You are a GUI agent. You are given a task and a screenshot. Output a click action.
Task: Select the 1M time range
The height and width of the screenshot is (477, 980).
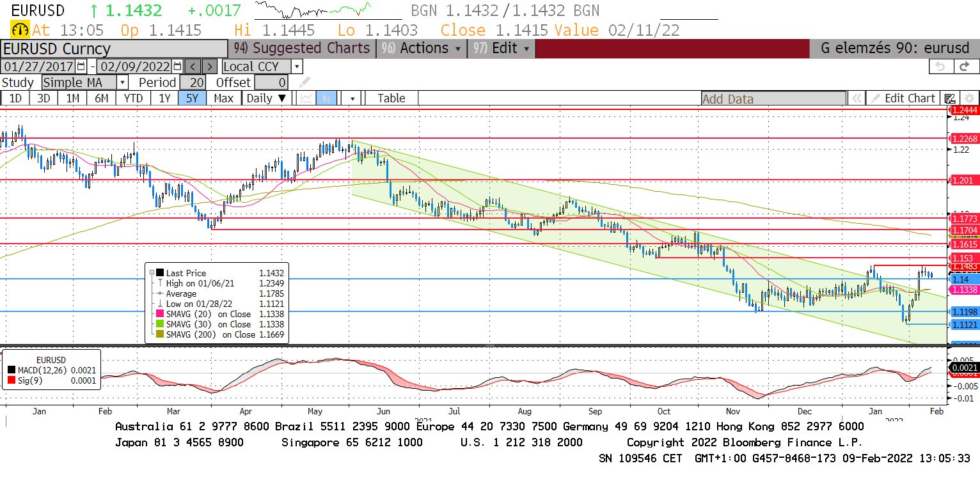(72, 98)
